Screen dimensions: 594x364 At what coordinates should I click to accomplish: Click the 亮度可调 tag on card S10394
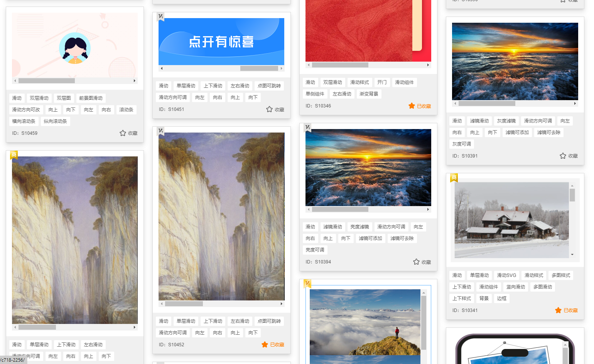(315, 250)
